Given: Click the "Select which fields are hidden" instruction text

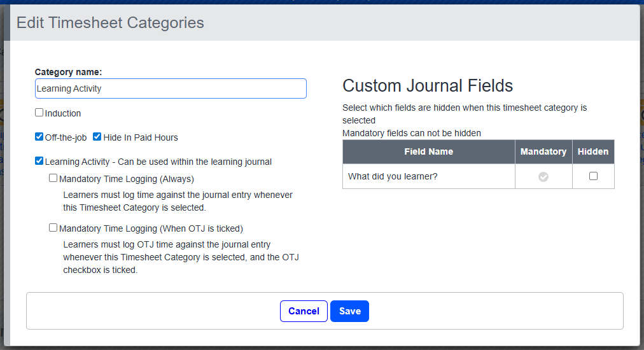Looking at the screenshot, I should coord(465,108).
